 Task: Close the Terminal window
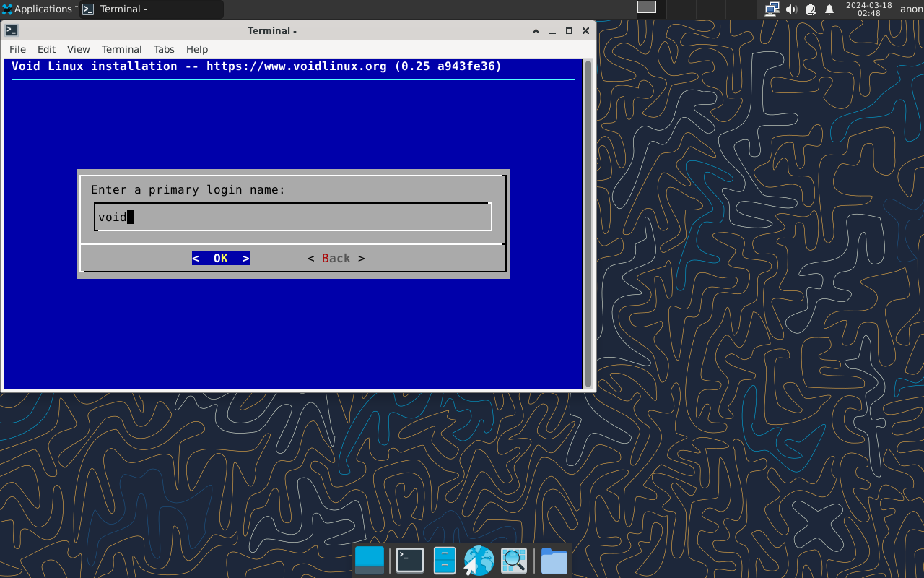click(585, 30)
